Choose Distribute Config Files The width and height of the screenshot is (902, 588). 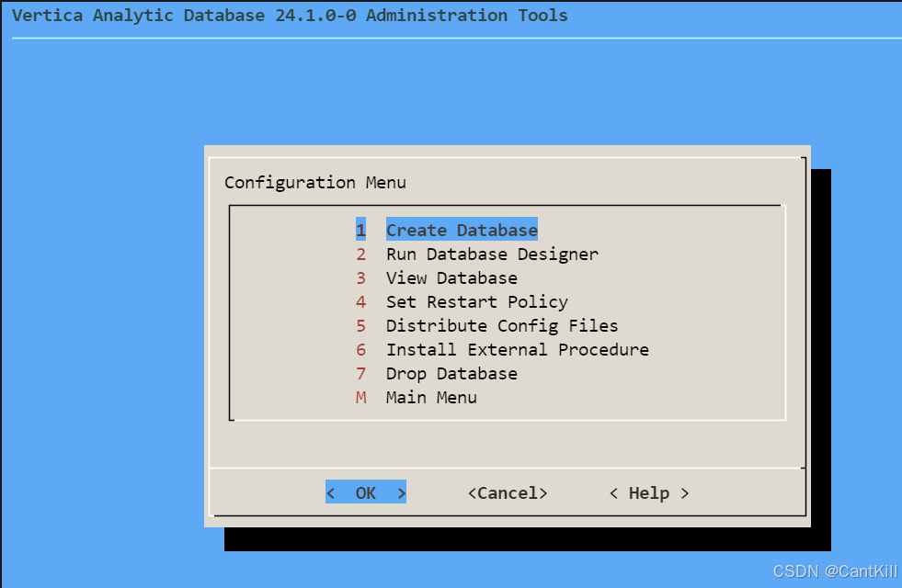[x=501, y=325]
